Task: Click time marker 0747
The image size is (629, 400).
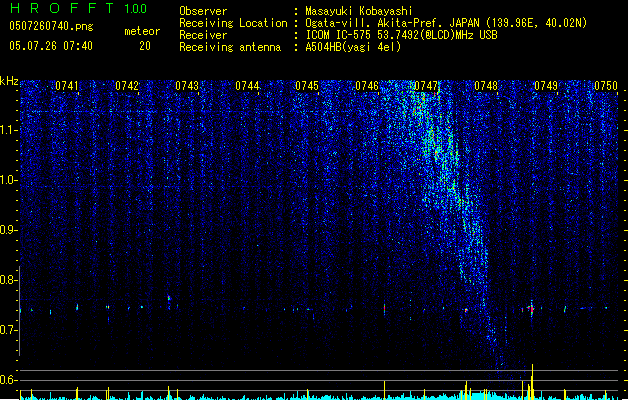Action: (426, 86)
